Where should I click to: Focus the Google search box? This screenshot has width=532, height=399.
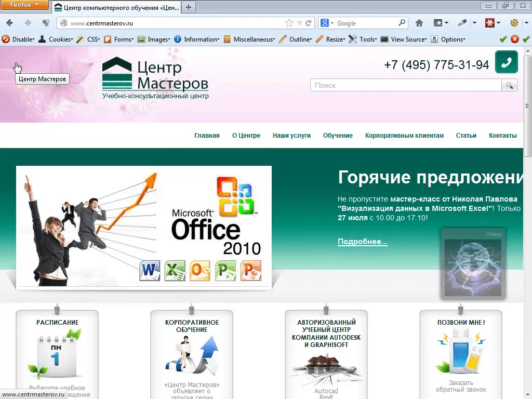(x=366, y=23)
